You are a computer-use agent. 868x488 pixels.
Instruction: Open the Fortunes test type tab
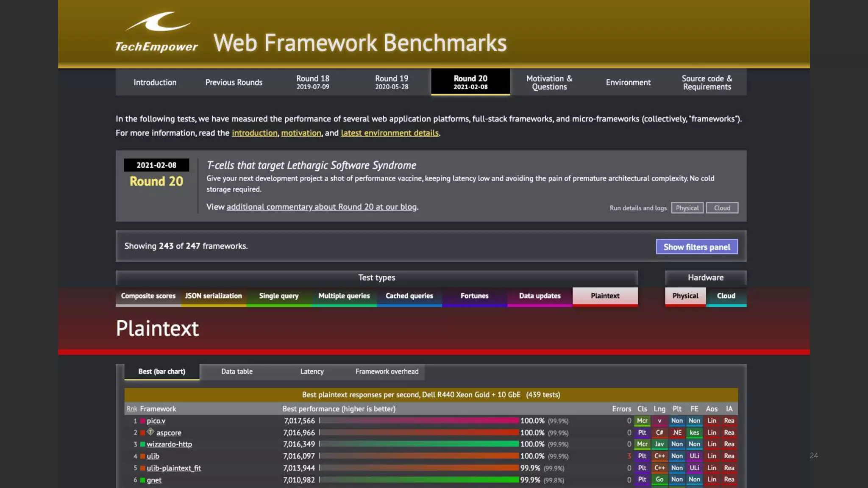tap(474, 296)
